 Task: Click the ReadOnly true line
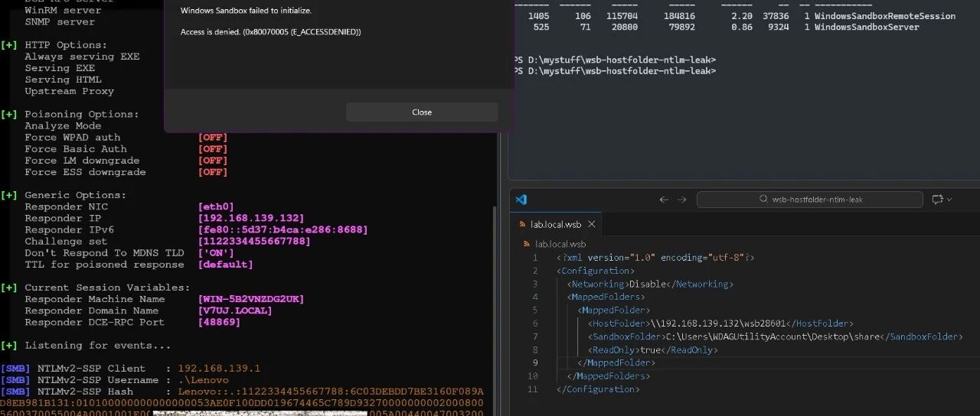[653, 349]
